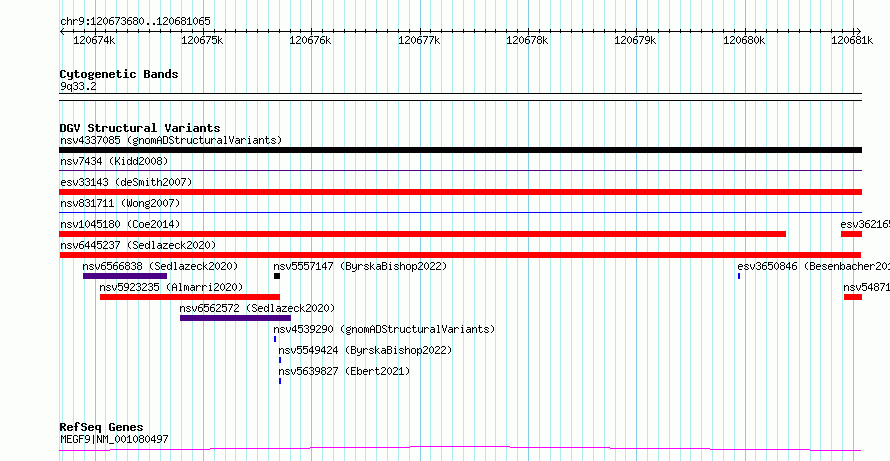This screenshot has height=461, width=890.
Task: Click the red bar under the partial esv362165 label
Action: pos(851,234)
